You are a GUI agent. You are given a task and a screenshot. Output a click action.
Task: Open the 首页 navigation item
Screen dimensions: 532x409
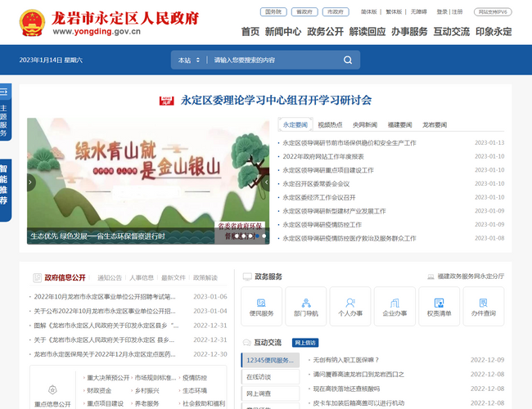click(x=250, y=32)
